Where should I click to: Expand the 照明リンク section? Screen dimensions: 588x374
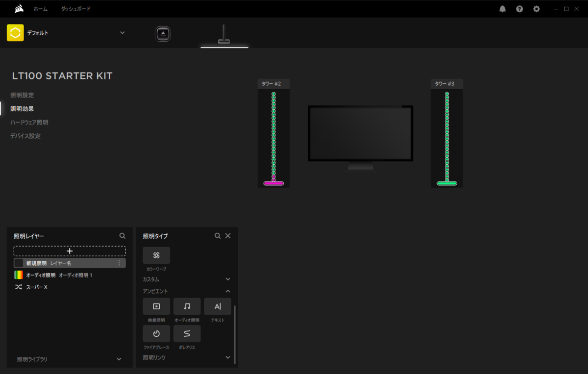(227, 357)
